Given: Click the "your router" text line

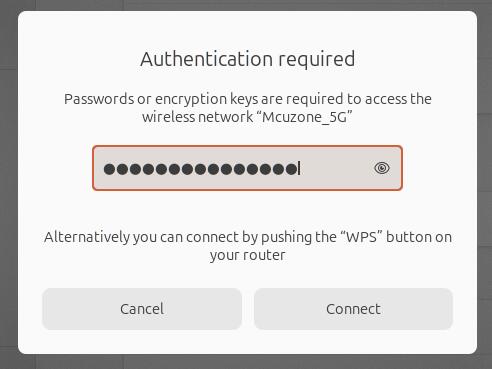Looking at the screenshot, I should pos(247,255).
